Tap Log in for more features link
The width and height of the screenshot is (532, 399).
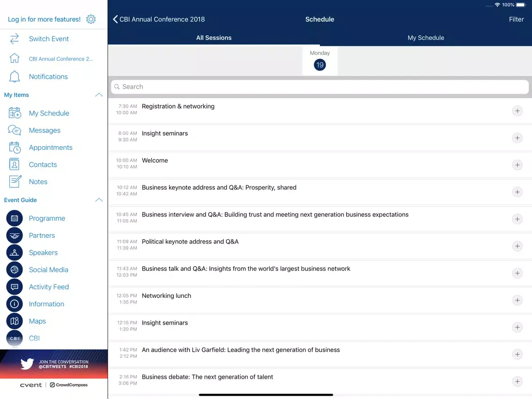(x=44, y=19)
